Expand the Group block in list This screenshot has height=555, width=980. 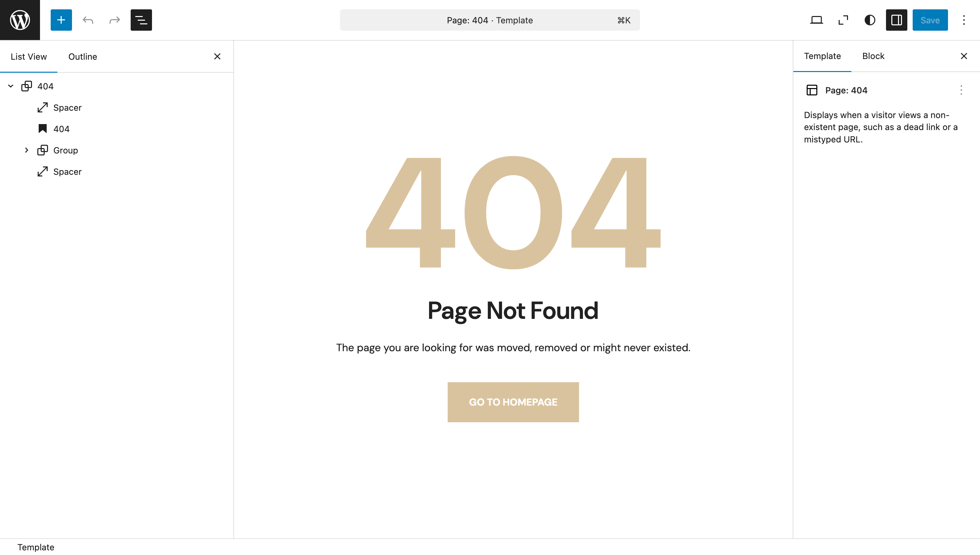point(27,150)
